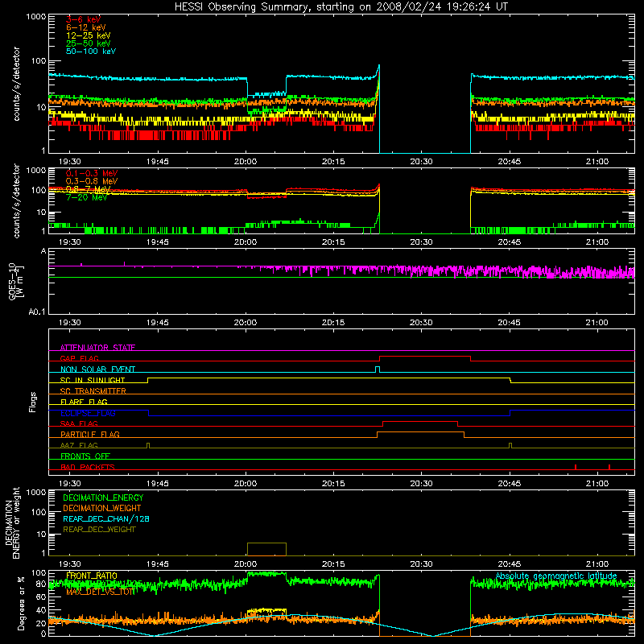Select the AA7_FLAG label
Viewport: 644px width, 644px height.
point(79,445)
